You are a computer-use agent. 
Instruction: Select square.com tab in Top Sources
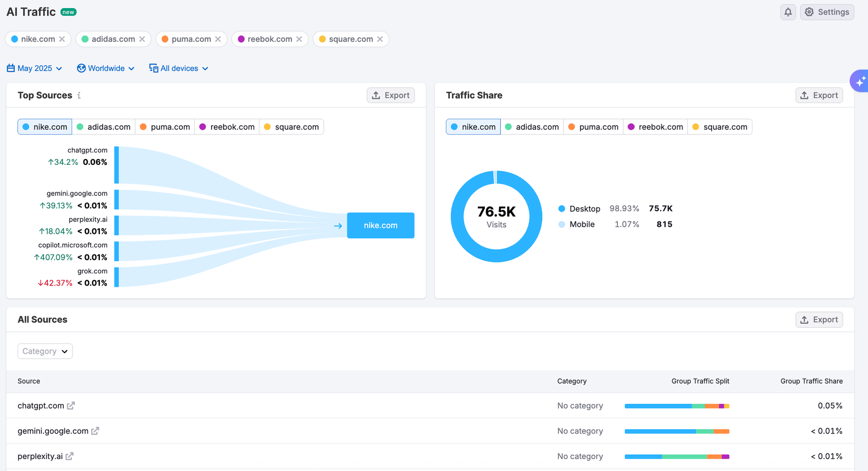(x=291, y=127)
